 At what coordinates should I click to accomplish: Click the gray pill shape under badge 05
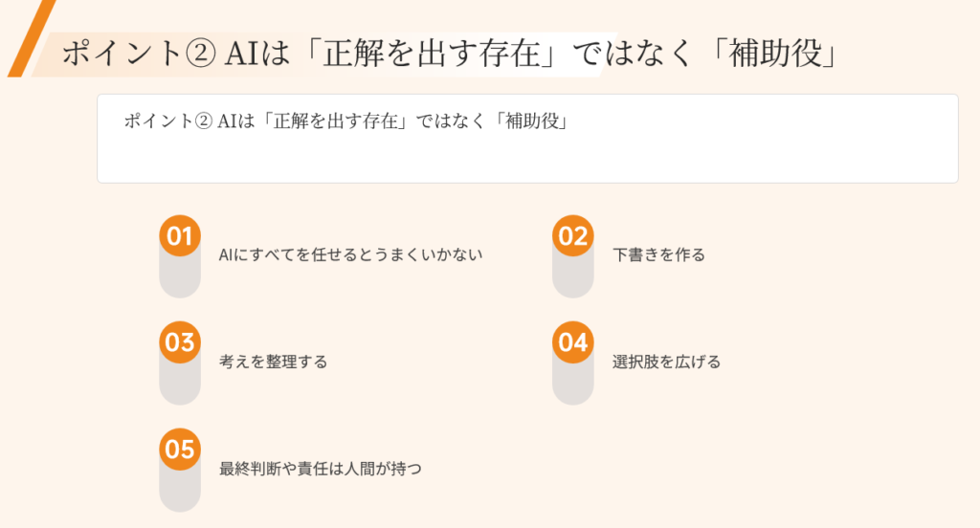180,493
